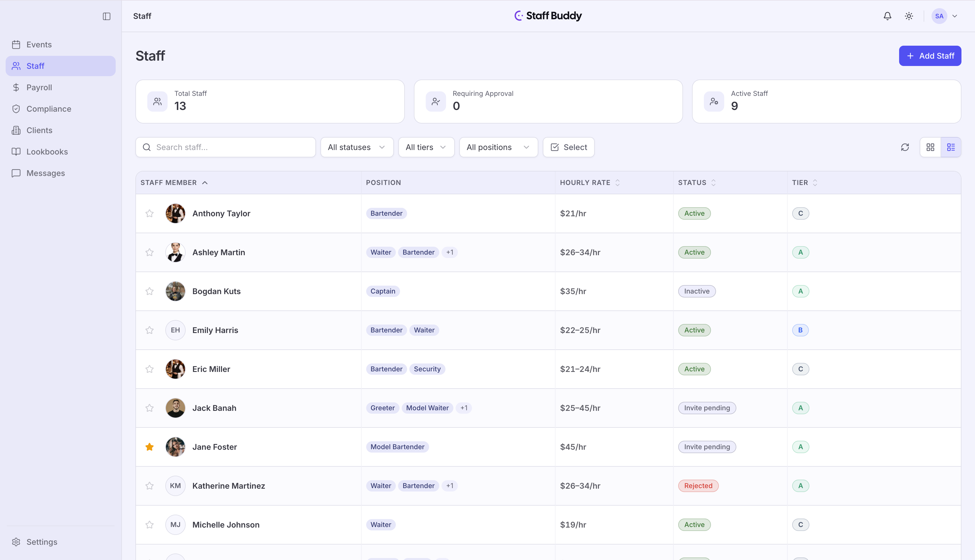Click the Active Staff card icon
The width and height of the screenshot is (975, 560).
tap(714, 102)
